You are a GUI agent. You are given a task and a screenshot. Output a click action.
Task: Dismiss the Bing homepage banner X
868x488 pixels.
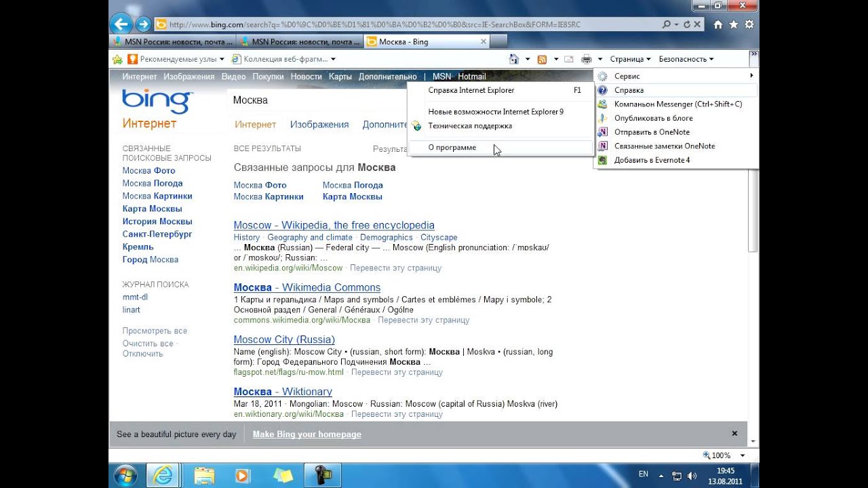click(x=734, y=433)
